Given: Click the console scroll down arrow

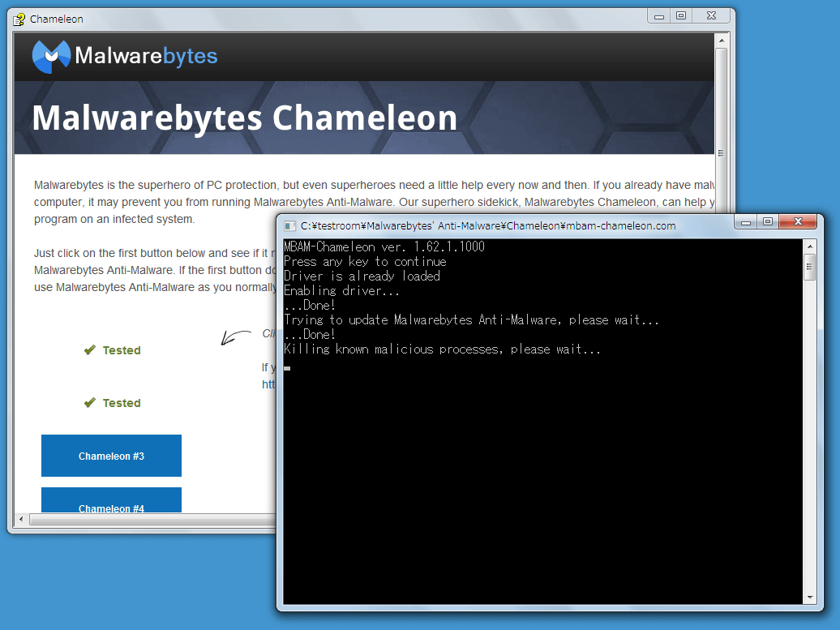Looking at the screenshot, I should [x=810, y=598].
